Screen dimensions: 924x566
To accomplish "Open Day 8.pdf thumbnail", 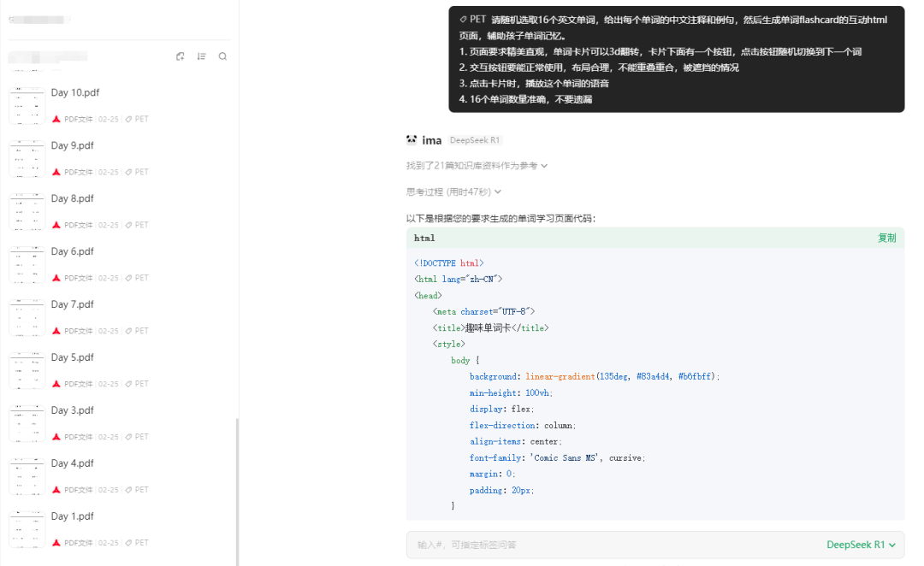I will coord(27,211).
